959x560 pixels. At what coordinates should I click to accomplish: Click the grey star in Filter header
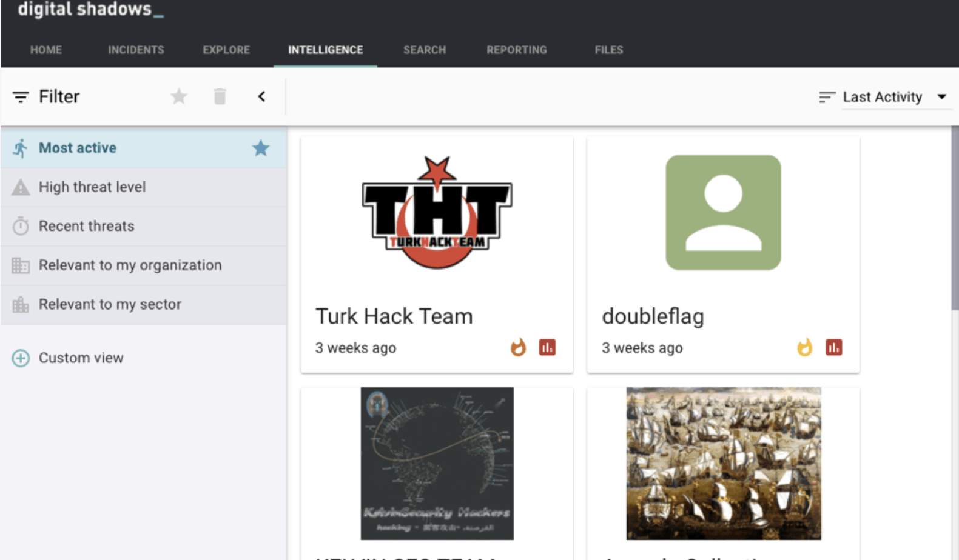(x=179, y=96)
